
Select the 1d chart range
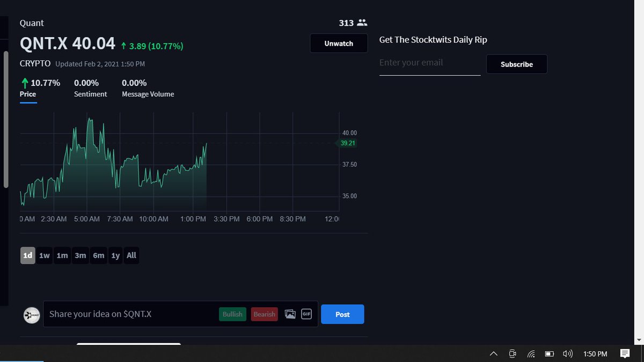pos(28,256)
